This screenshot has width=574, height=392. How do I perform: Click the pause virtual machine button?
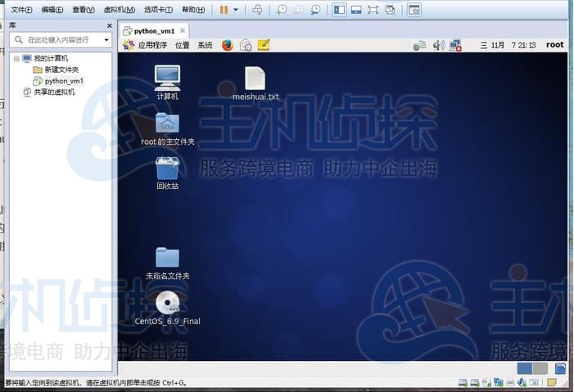coord(224,10)
